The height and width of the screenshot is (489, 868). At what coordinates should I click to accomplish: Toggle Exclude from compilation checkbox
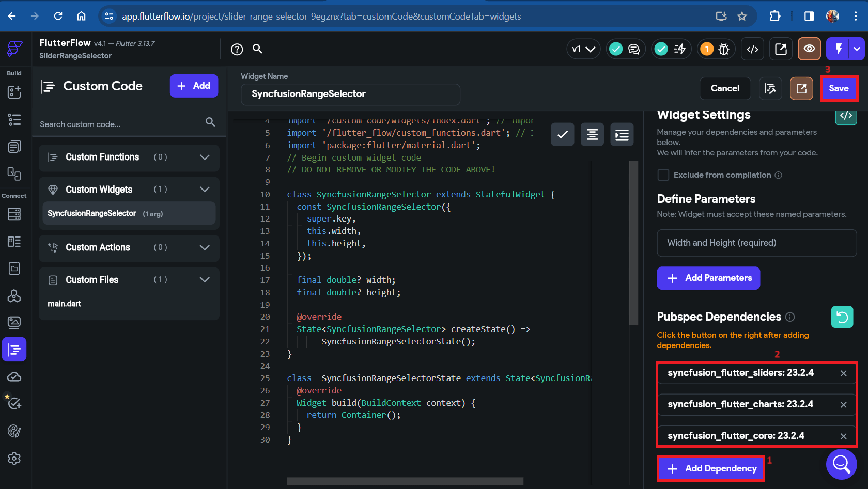(663, 175)
